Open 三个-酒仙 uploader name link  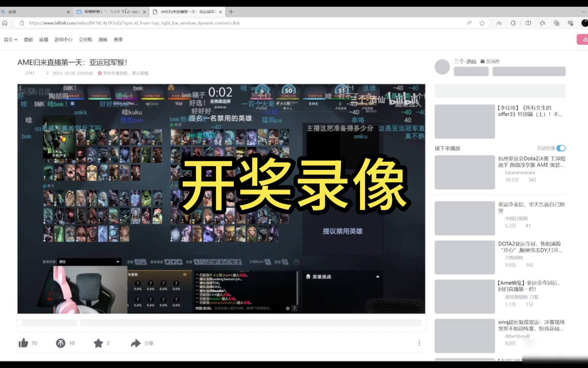pos(465,61)
